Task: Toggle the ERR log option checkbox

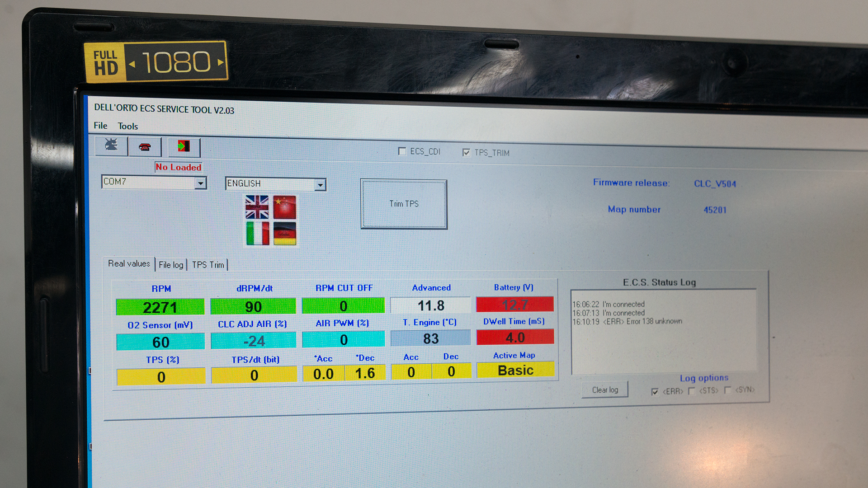Action: (x=655, y=391)
